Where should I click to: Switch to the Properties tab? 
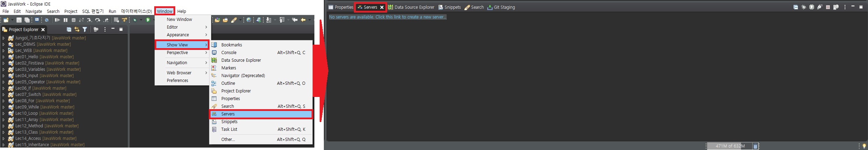point(341,7)
